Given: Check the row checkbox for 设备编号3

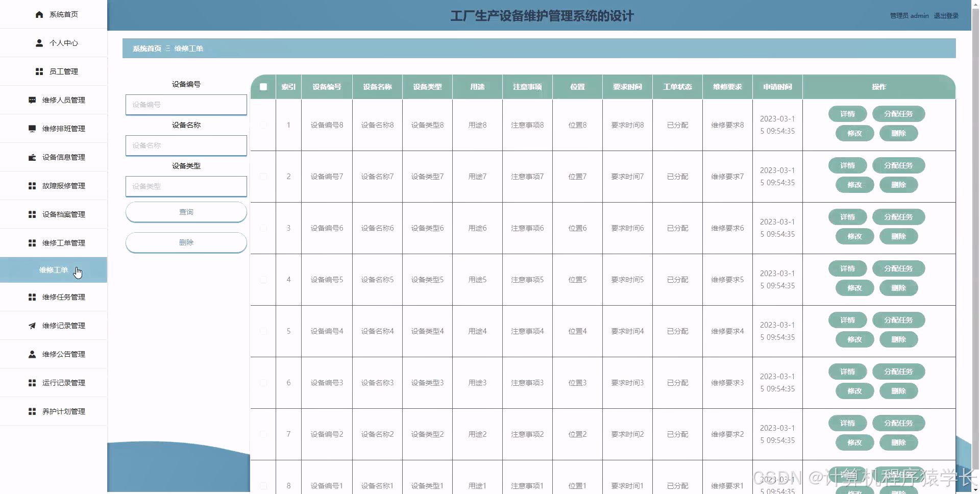Looking at the screenshot, I should [263, 383].
